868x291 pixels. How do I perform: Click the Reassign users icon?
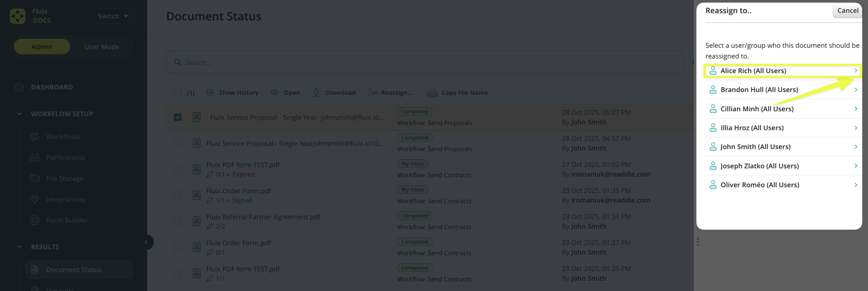pos(372,93)
